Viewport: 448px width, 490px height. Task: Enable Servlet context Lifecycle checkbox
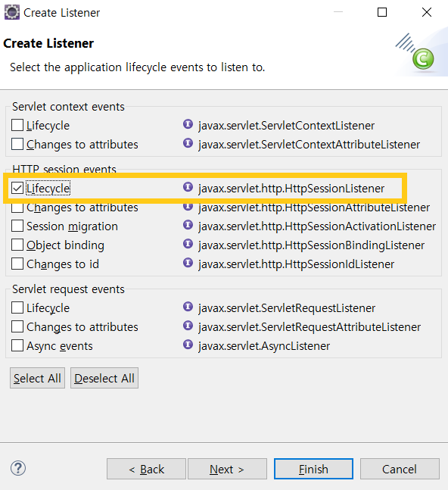coord(17,125)
